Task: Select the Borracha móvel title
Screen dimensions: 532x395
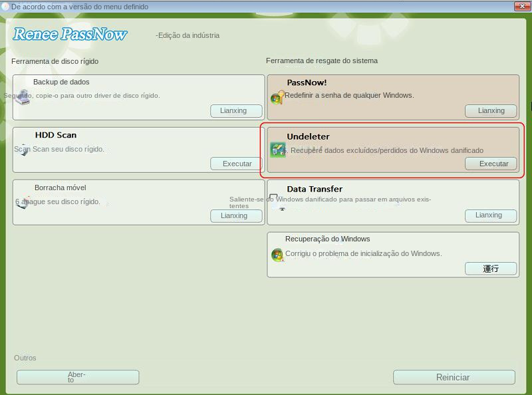Action: 61,188
